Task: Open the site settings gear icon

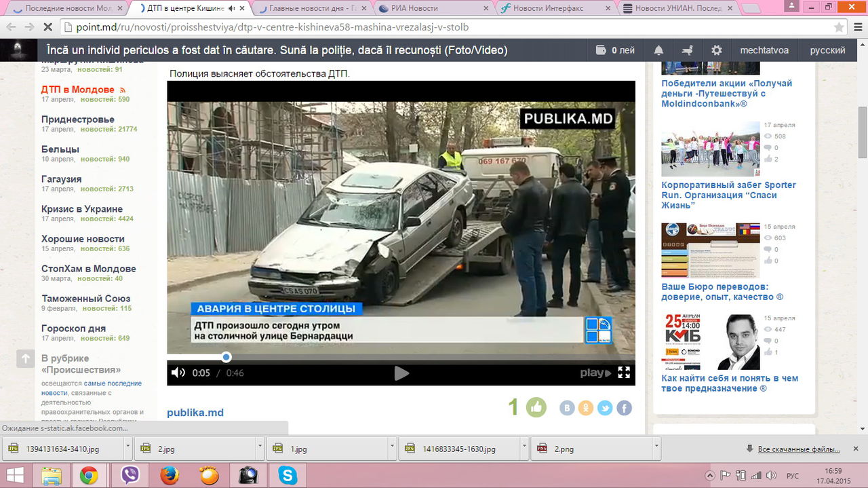Action: pyautogui.click(x=716, y=50)
